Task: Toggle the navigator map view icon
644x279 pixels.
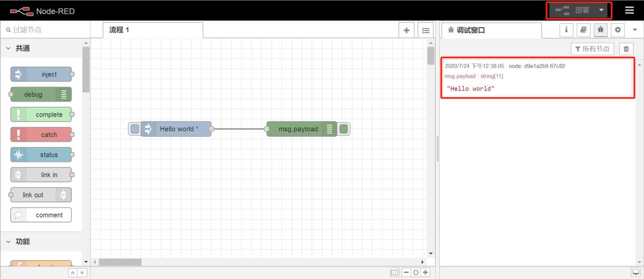Action: (x=395, y=272)
